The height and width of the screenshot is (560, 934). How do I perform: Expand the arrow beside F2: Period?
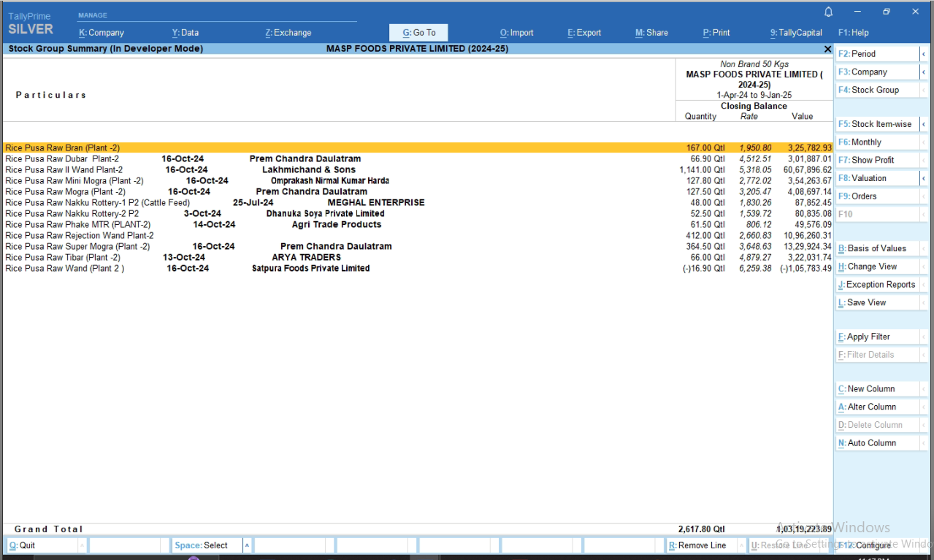(924, 54)
